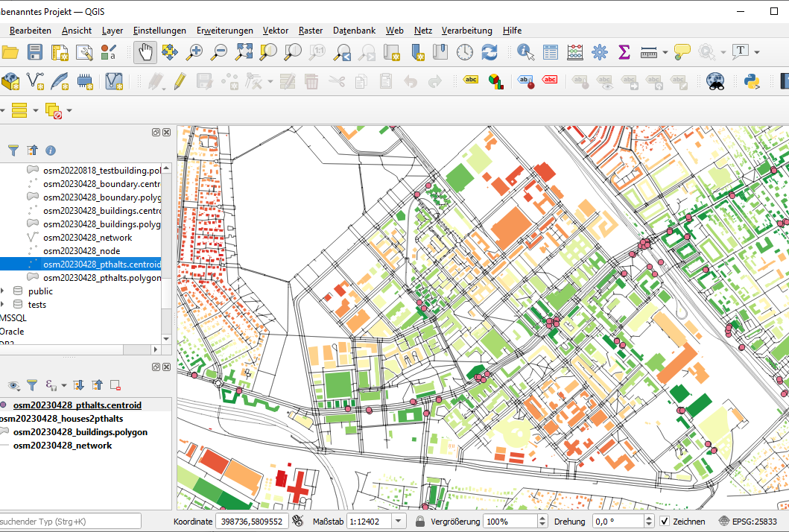
Task: Filter the layer legend with funnel icon
Action: 32,385
